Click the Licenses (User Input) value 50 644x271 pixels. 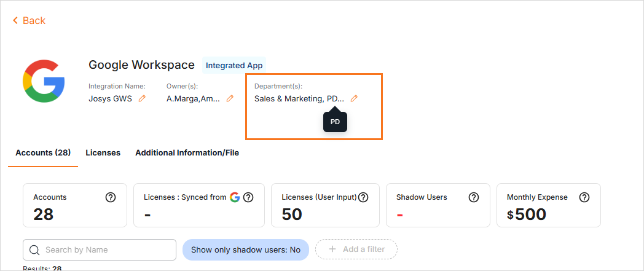292,214
